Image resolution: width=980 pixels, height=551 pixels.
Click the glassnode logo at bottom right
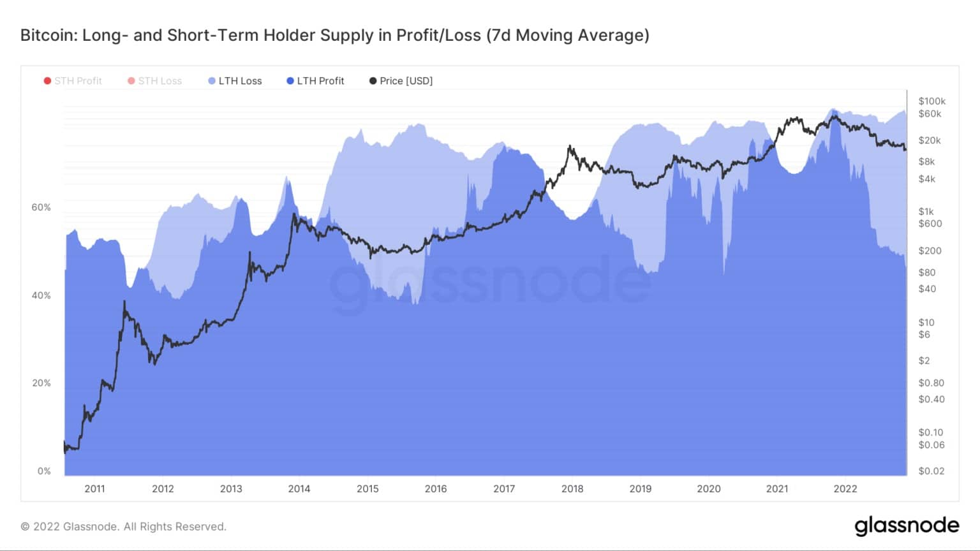coord(907,525)
